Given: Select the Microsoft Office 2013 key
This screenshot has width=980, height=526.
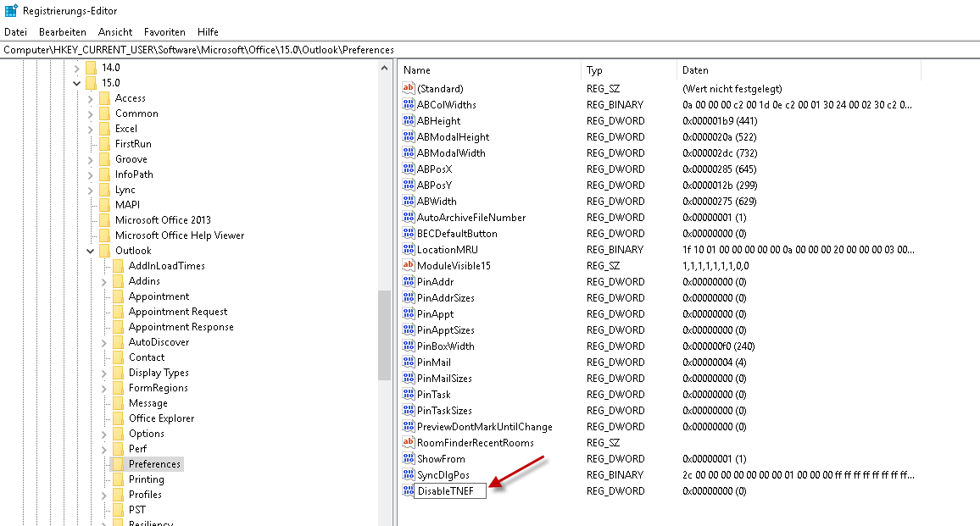Looking at the screenshot, I should pyautogui.click(x=163, y=220).
